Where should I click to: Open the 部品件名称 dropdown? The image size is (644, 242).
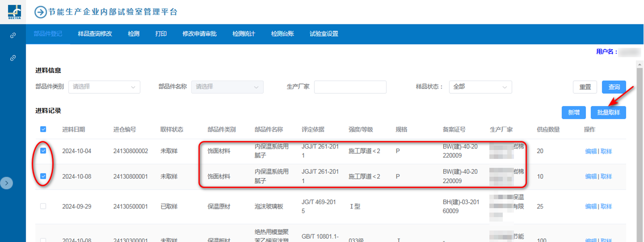click(227, 87)
